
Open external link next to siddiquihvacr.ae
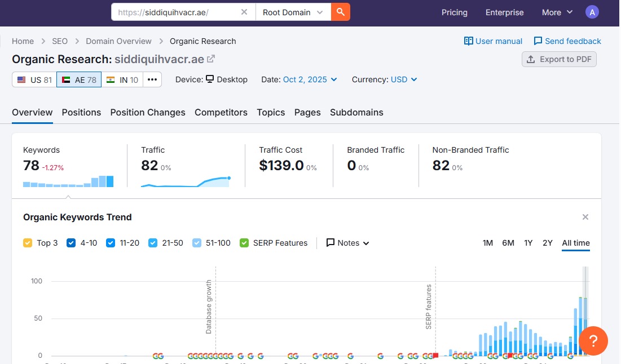pyautogui.click(x=211, y=59)
